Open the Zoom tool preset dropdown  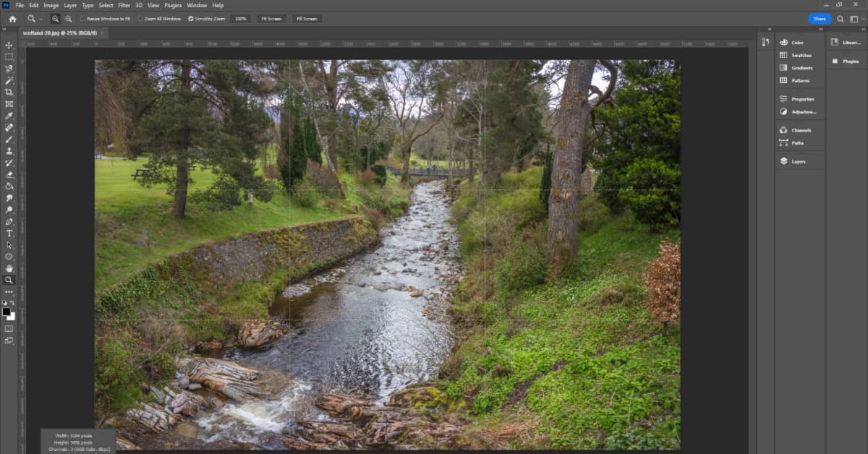click(x=35, y=19)
